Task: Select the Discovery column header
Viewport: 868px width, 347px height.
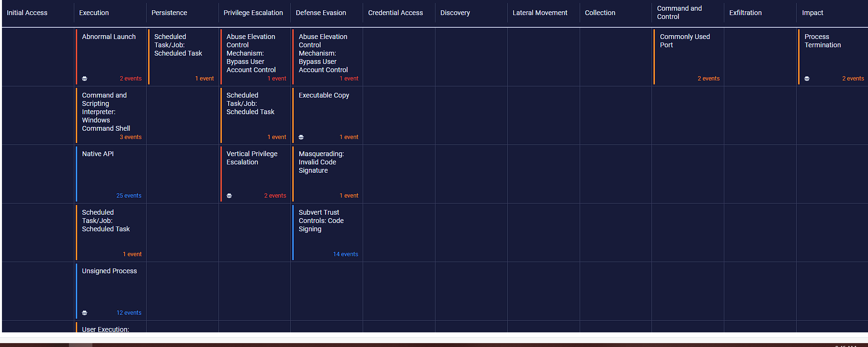Action: coord(455,13)
